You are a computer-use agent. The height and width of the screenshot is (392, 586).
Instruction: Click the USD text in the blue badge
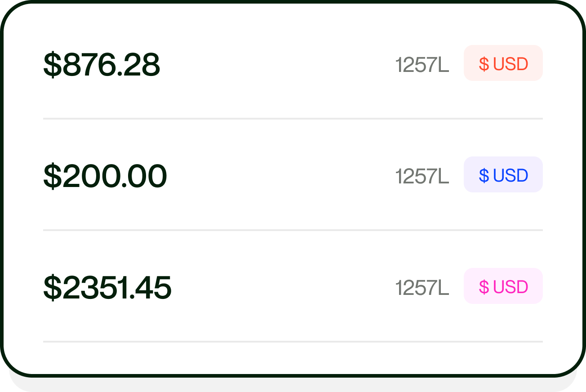click(x=511, y=175)
